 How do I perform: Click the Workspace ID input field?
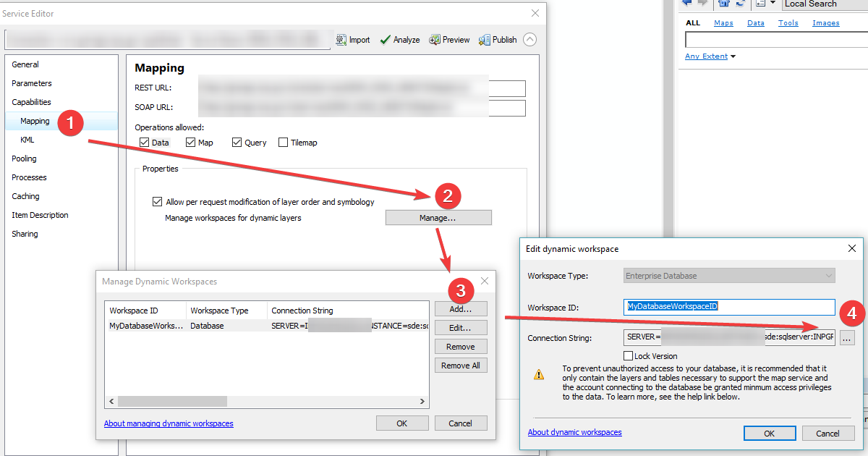[x=729, y=307]
